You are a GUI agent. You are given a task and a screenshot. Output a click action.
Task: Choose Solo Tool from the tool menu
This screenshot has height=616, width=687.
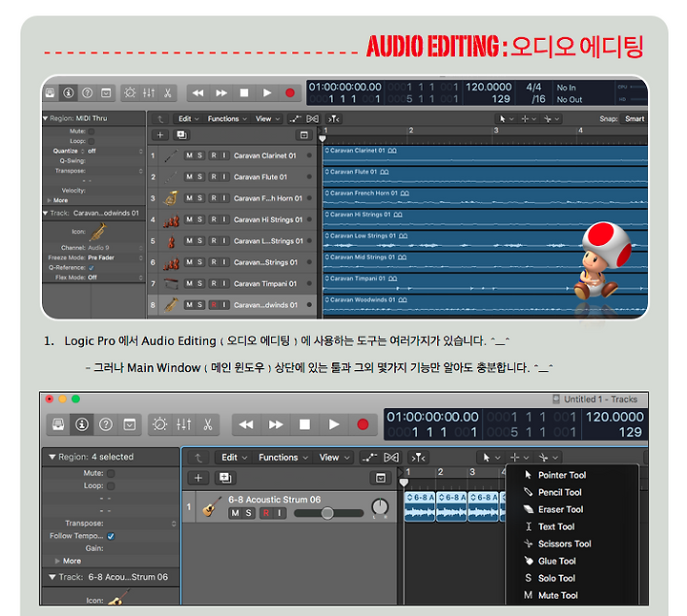(572, 578)
